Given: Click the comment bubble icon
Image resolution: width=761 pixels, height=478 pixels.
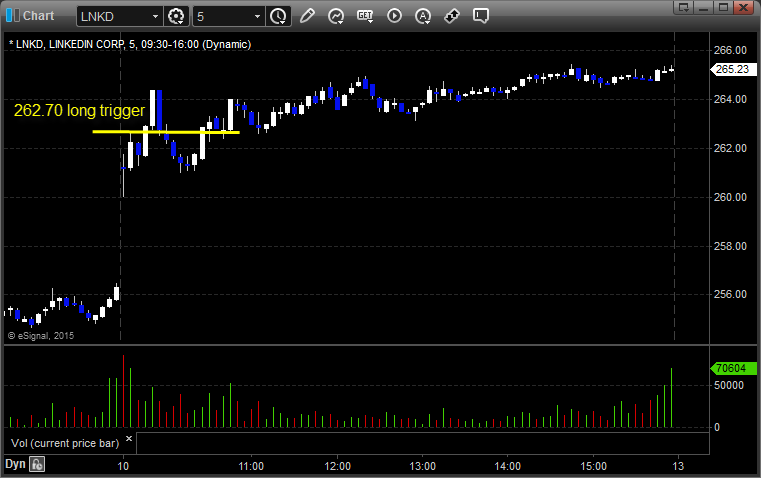Looking at the screenshot, I should coord(480,16).
